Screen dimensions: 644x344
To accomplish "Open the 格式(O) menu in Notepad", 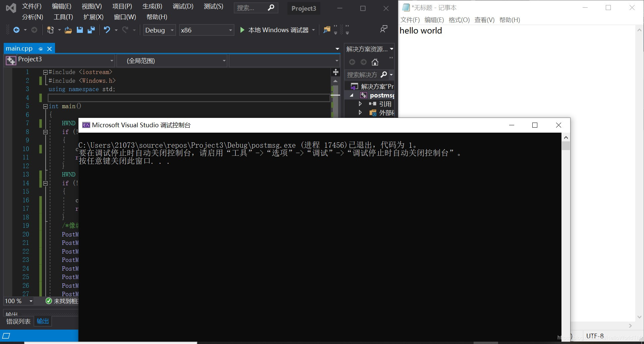I will [x=459, y=20].
